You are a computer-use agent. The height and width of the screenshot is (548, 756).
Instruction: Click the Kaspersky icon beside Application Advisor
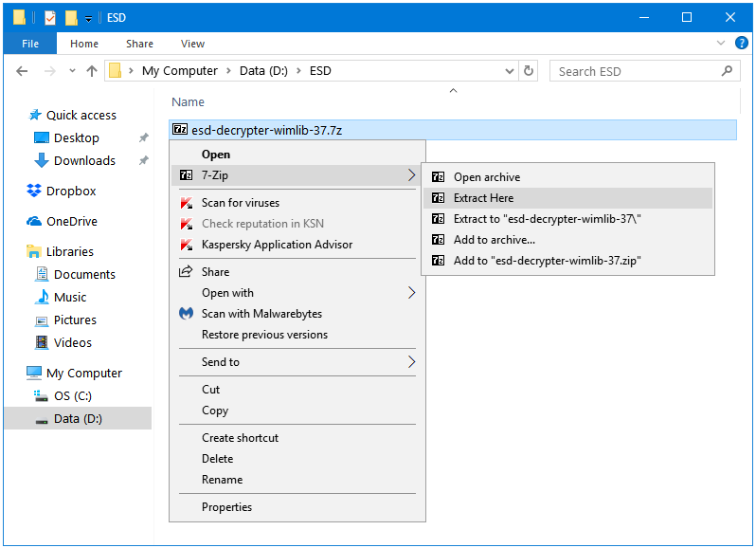click(186, 245)
